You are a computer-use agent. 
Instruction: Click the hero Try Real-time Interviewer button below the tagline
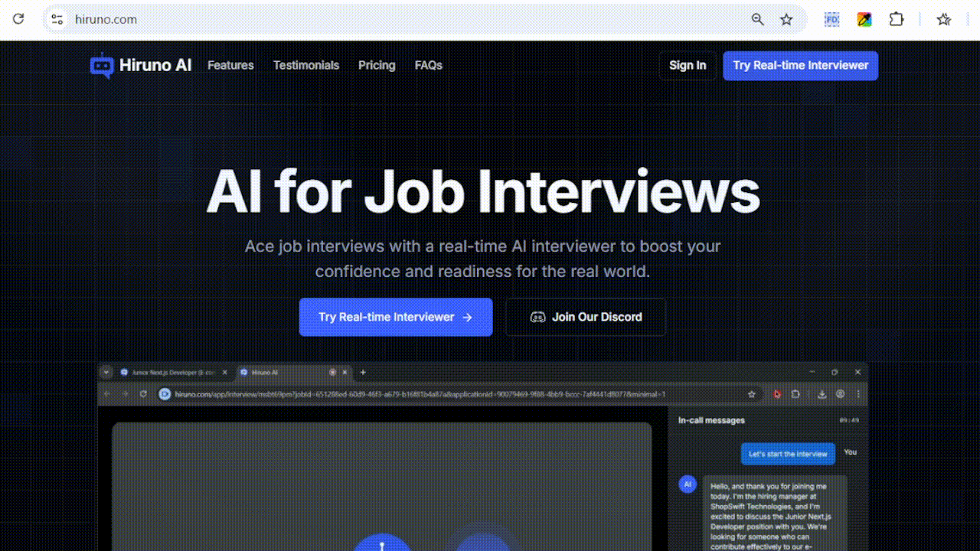point(396,317)
